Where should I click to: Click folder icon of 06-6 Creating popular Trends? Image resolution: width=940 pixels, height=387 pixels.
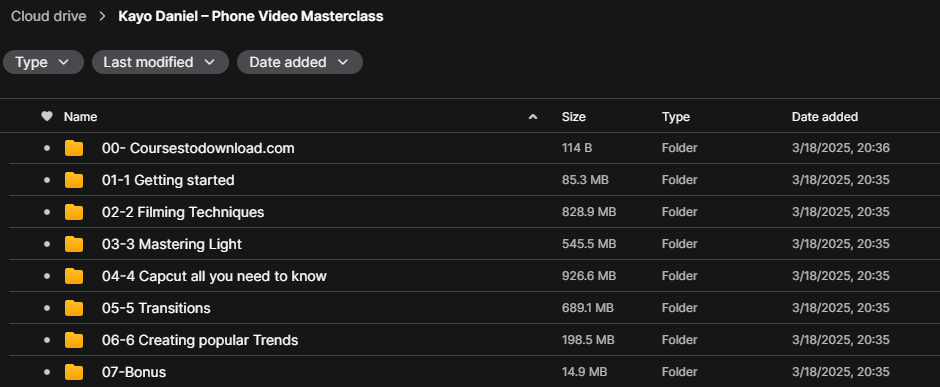tap(74, 340)
